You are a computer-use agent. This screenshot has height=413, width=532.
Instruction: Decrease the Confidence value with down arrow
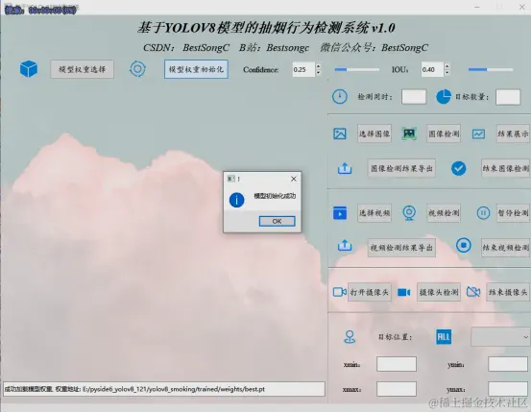point(318,72)
